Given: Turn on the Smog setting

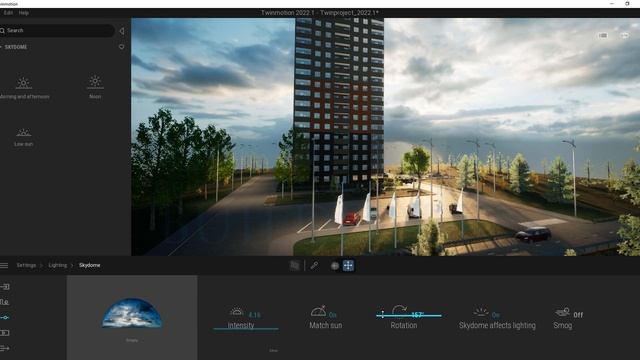Looking at the screenshot, I should (569, 318).
